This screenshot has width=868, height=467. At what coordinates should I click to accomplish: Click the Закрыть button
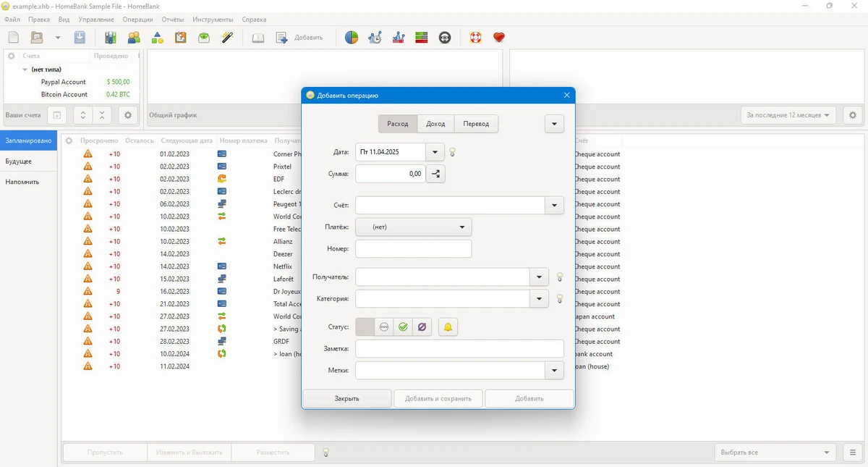[347, 398]
